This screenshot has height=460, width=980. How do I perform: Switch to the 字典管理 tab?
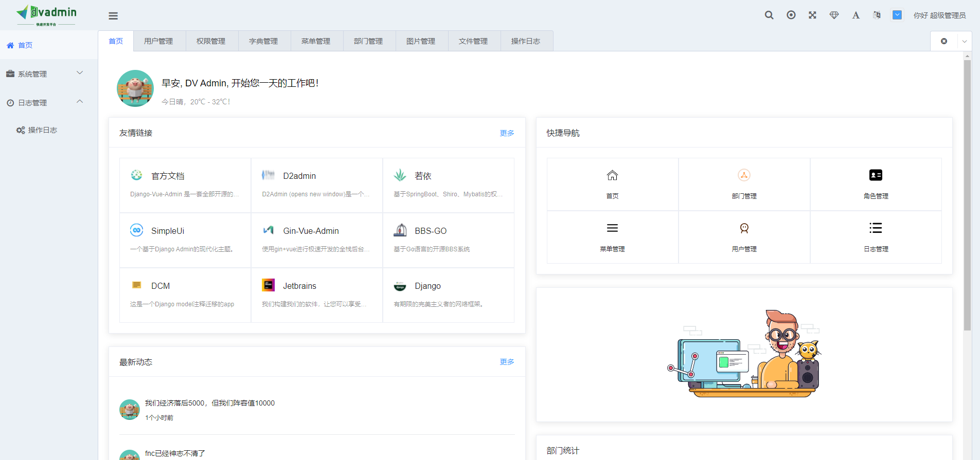click(x=263, y=41)
